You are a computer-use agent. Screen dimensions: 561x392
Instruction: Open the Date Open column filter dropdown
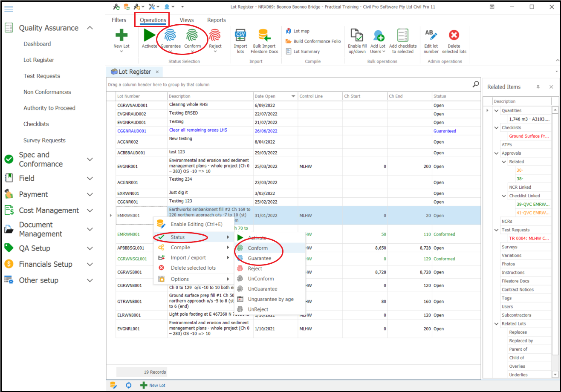pyautogui.click(x=293, y=96)
